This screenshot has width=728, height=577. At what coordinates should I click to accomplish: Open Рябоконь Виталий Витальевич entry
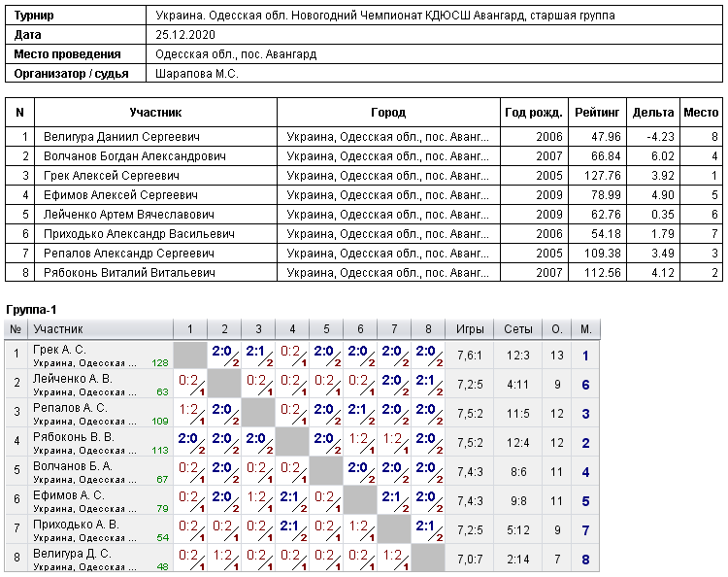(x=129, y=273)
